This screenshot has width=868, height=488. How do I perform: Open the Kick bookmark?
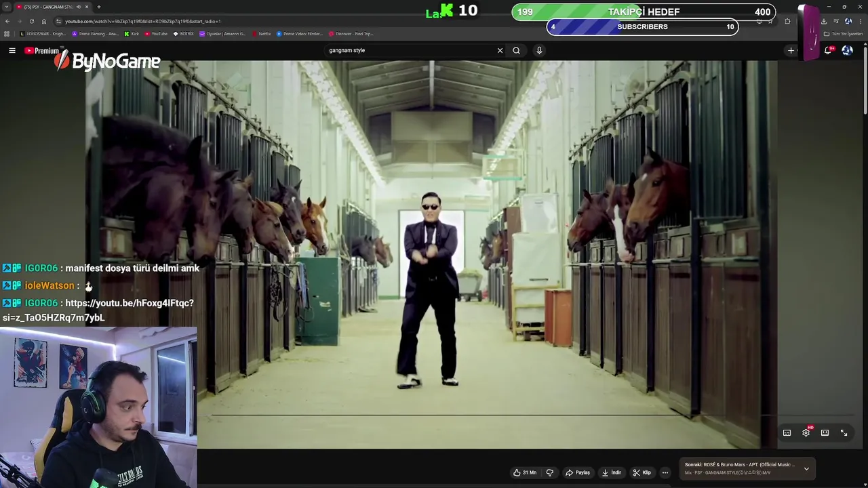click(x=132, y=34)
